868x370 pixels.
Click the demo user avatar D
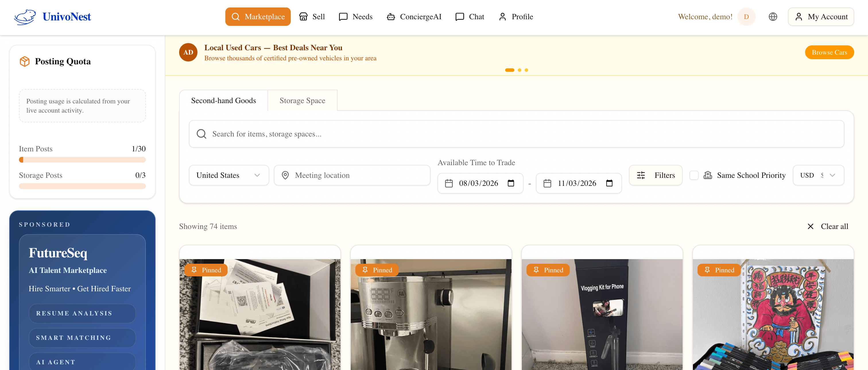pyautogui.click(x=746, y=17)
